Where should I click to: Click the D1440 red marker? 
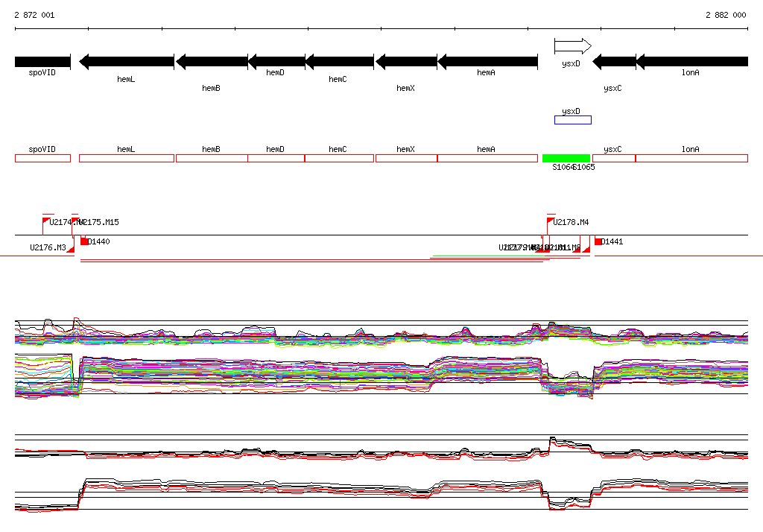[x=84, y=241]
